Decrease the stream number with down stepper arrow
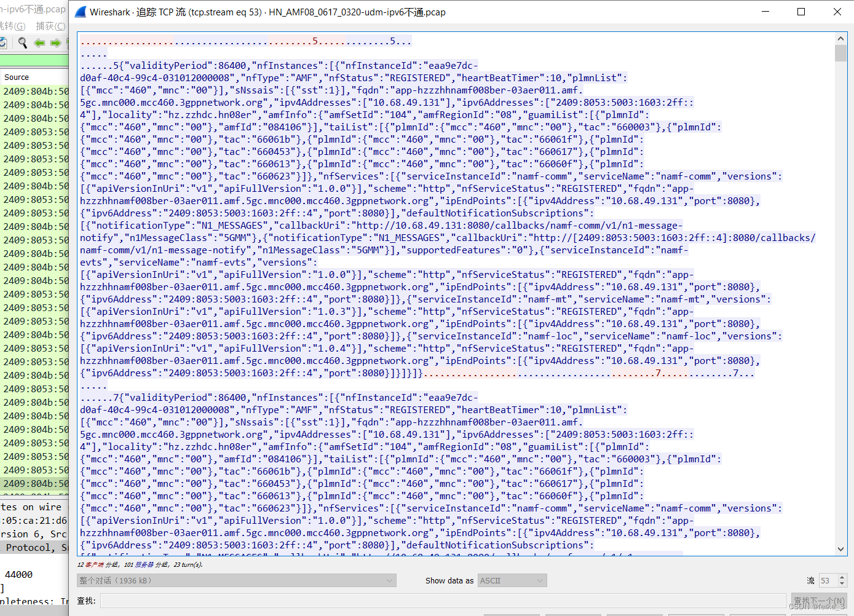 842,584
